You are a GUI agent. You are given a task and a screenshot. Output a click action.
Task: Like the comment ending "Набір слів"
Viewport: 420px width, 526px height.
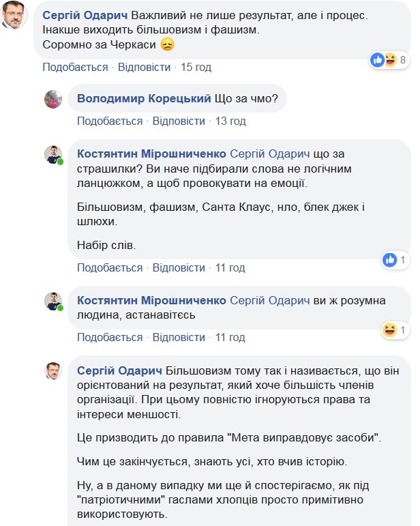coord(110,267)
